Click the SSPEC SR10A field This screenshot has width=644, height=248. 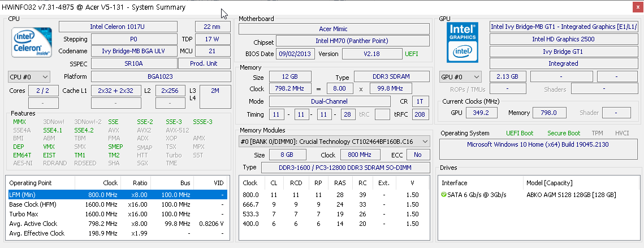(x=135, y=63)
